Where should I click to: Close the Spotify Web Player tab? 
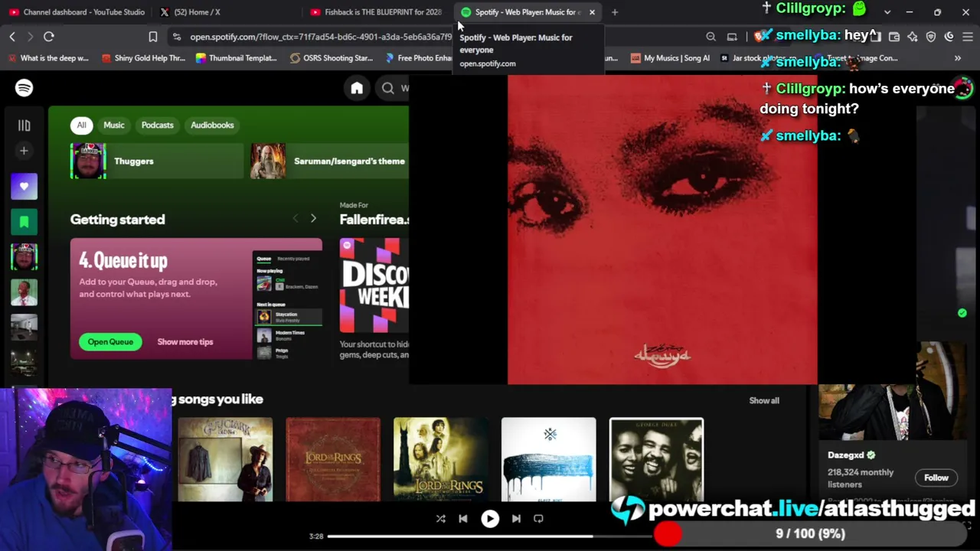pos(592,12)
